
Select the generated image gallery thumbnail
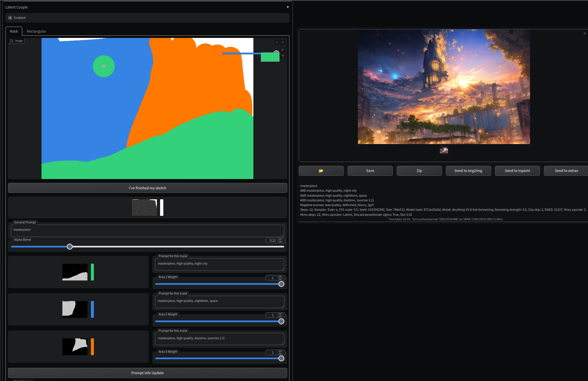pos(444,150)
